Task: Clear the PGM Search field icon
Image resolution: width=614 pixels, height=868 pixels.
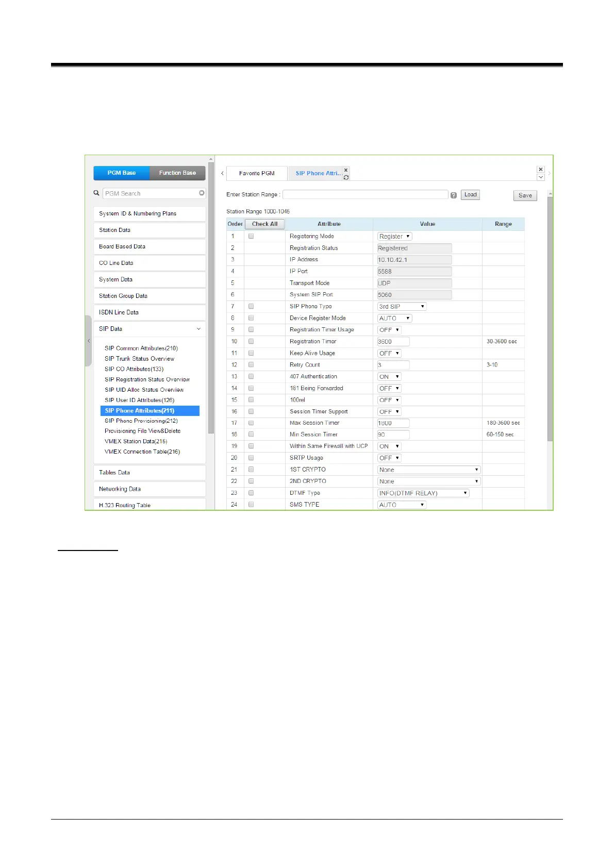Action: 202,193
